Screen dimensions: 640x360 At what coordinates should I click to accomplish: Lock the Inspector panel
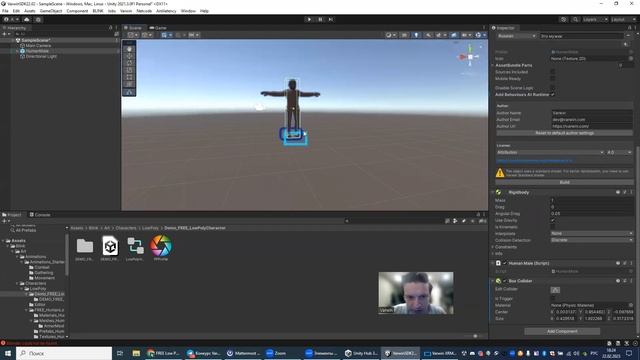coord(629,28)
